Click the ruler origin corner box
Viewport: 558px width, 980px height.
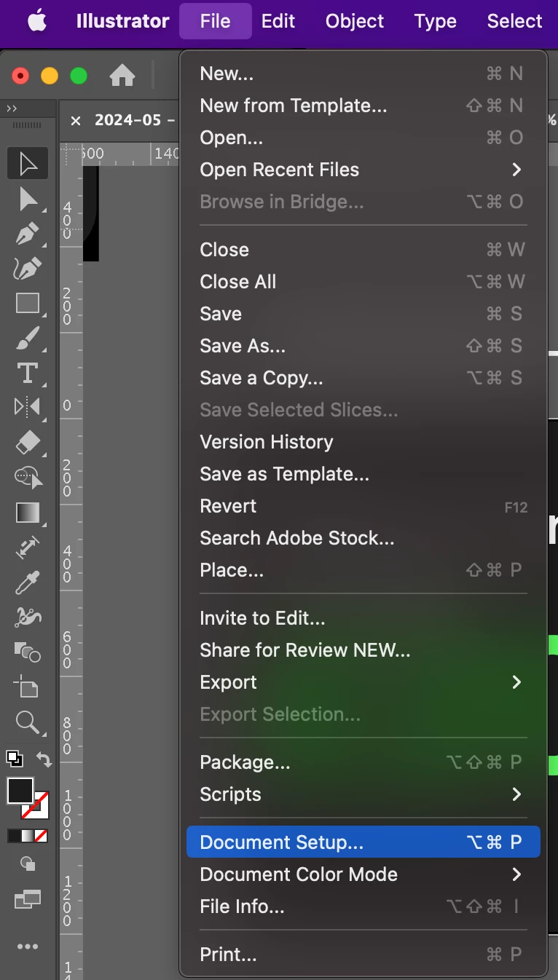pos(71,154)
